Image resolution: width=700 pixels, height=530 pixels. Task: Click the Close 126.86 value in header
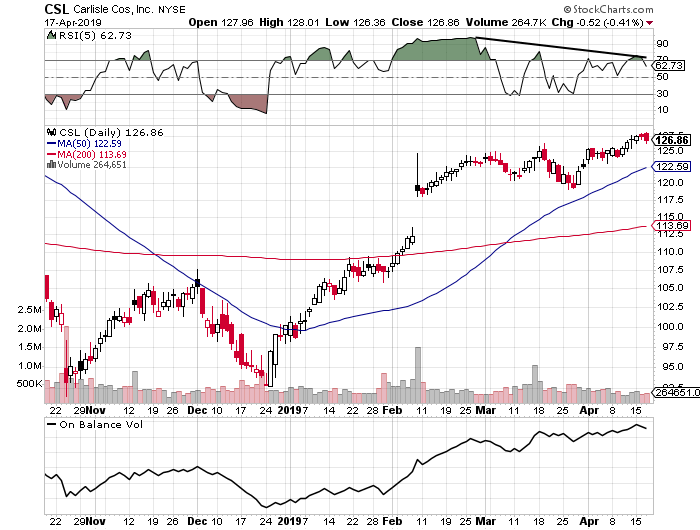[x=425, y=22]
